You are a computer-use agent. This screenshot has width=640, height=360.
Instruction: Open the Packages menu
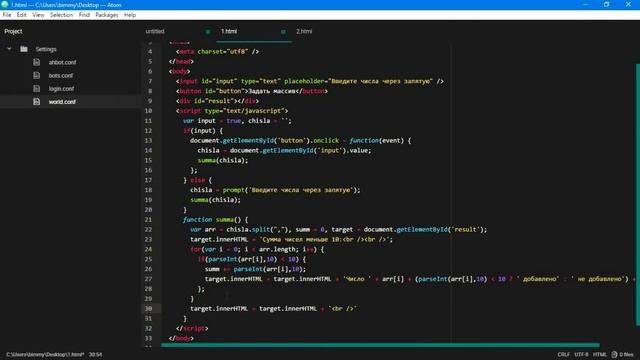107,15
